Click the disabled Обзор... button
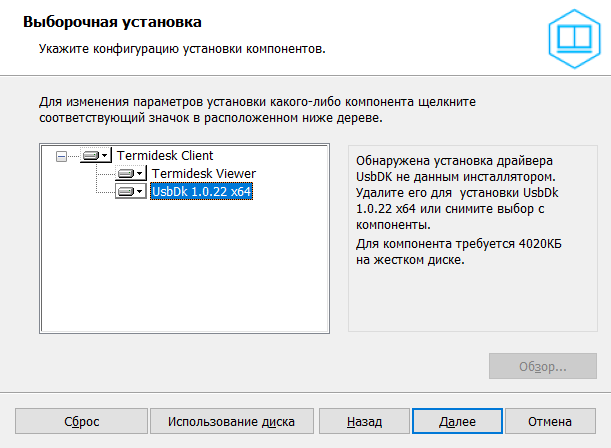 (542, 366)
